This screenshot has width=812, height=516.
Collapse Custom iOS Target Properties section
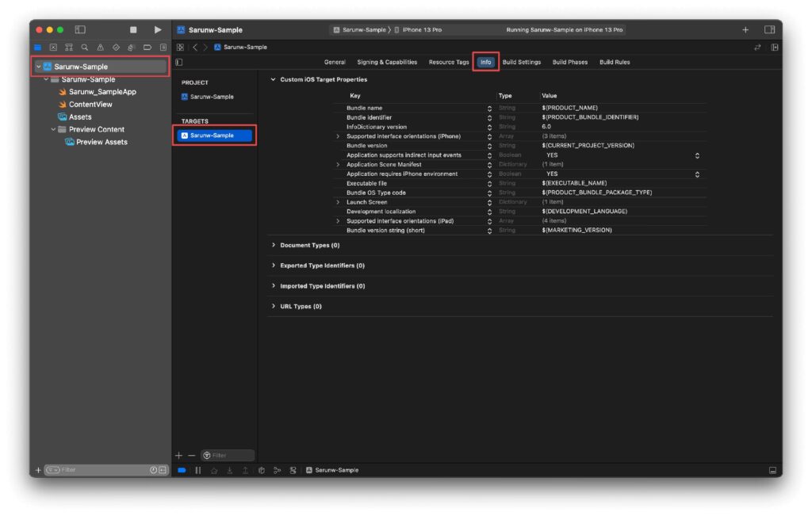[274, 79]
